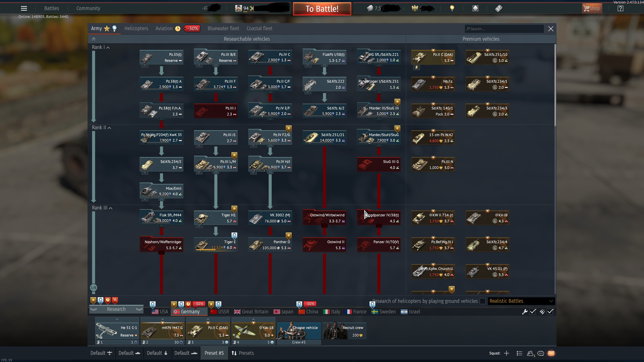Click the vehicle tree vertical scrollbar
The image size is (644, 362).
tap(555, 85)
